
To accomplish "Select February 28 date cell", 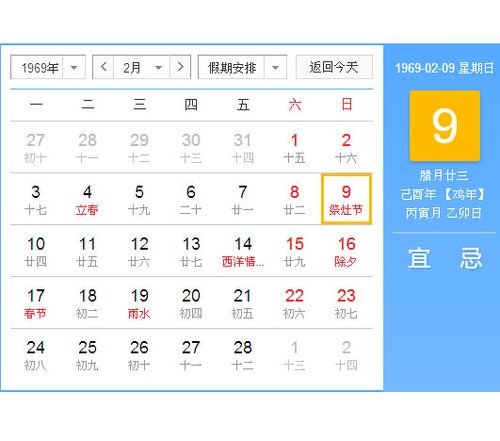I will (x=243, y=355).
